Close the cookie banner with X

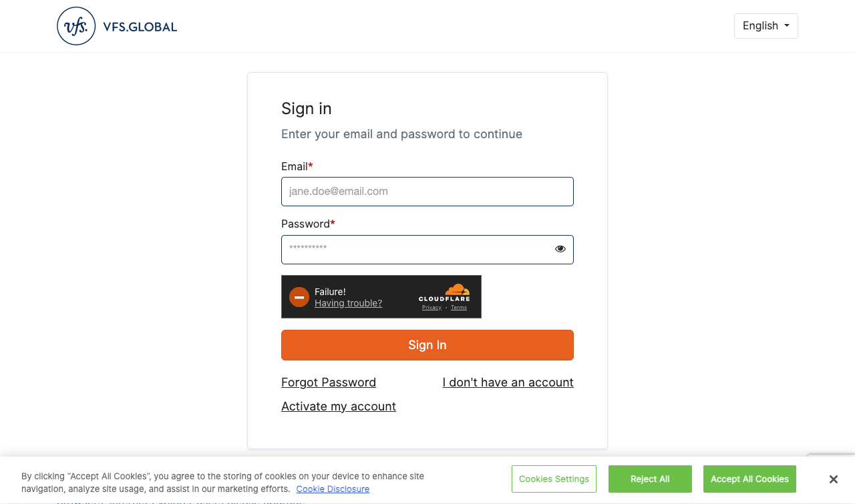(834, 479)
